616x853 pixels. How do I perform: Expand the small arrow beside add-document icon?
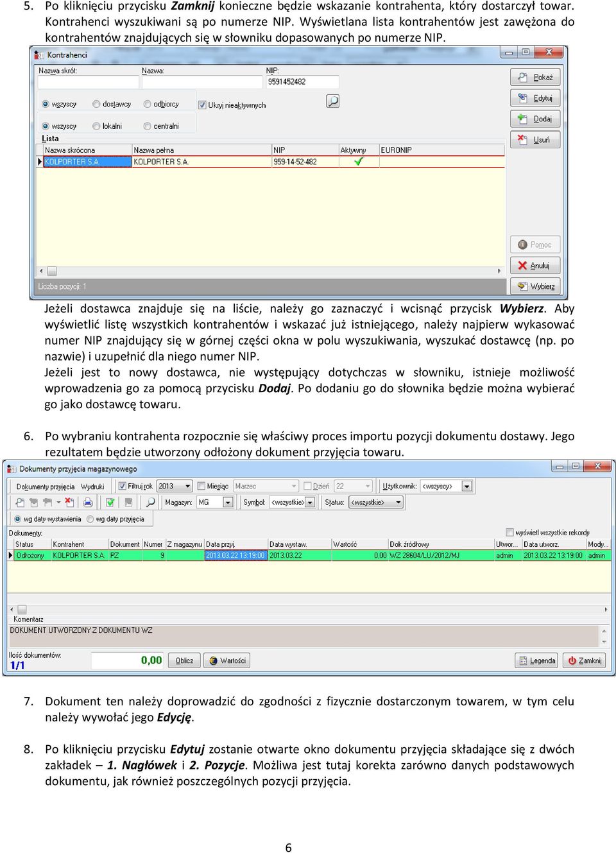(x=58, y=502)
